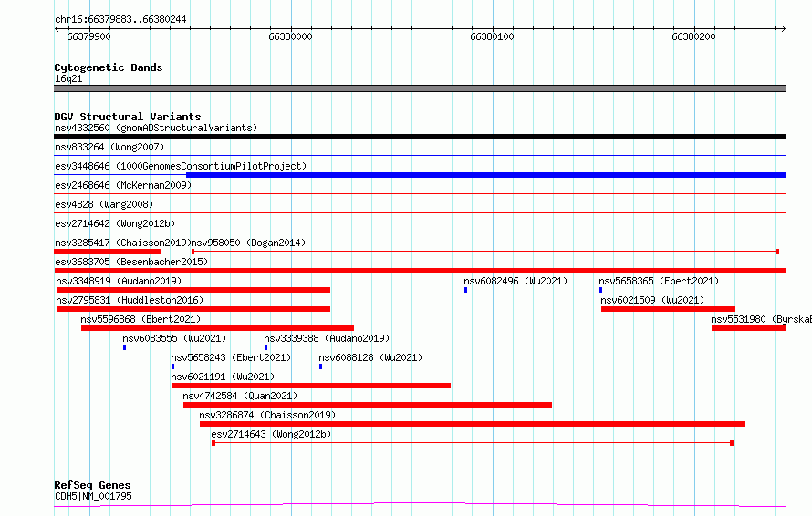Click the blue nsv5658243 marker
Image resolution: width=812 pixels, height=516 pixels.
[x=173, y=366]
